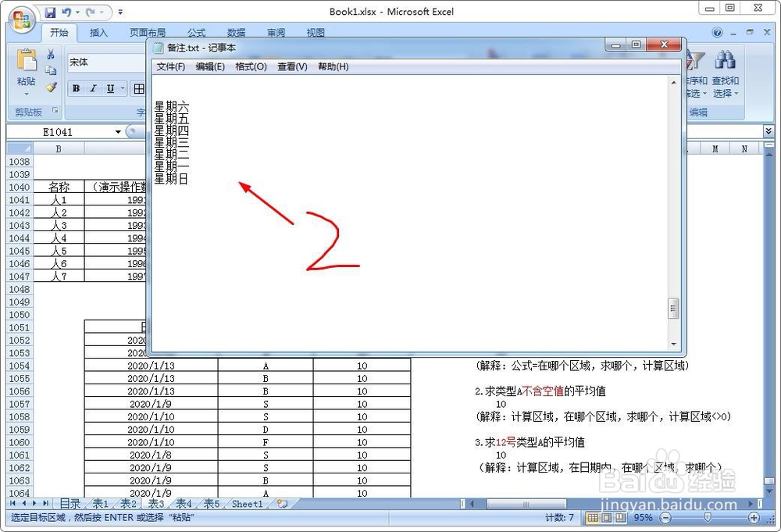Go to first sheet navigation arrow
Viewport: 781px width, 532px height.
12,504
